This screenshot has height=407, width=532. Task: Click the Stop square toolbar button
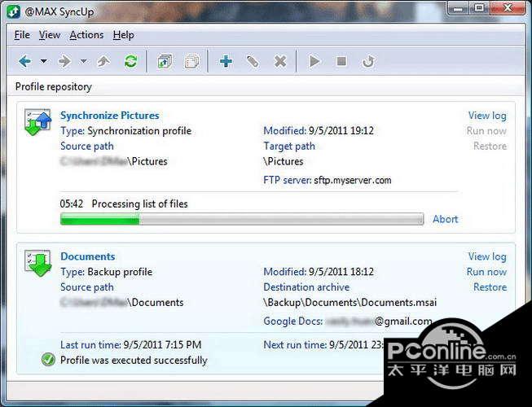pos(341,61)
